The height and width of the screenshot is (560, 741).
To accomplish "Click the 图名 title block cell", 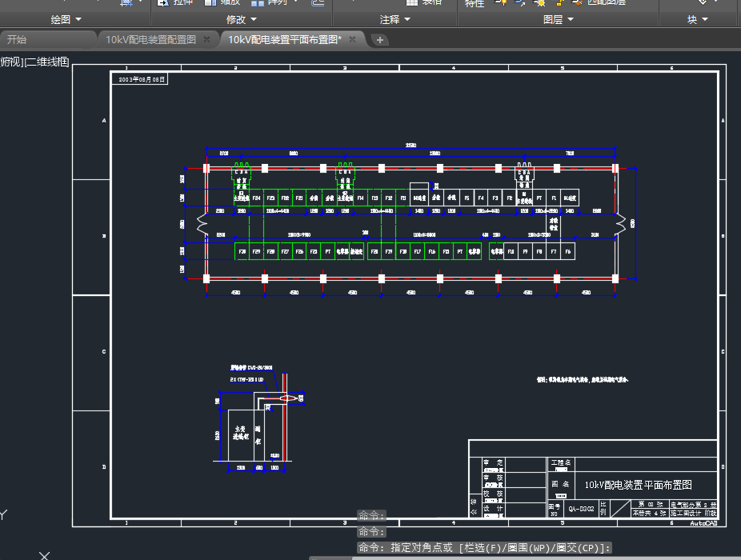I will point(561,485).
